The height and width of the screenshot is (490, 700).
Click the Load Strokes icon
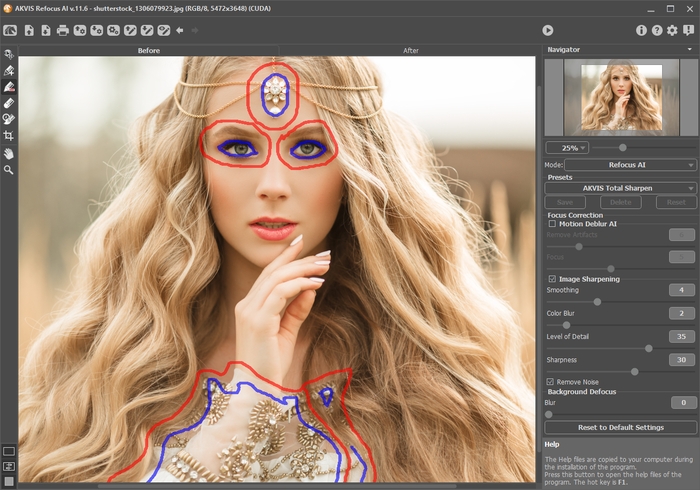(x=130, y=30)
